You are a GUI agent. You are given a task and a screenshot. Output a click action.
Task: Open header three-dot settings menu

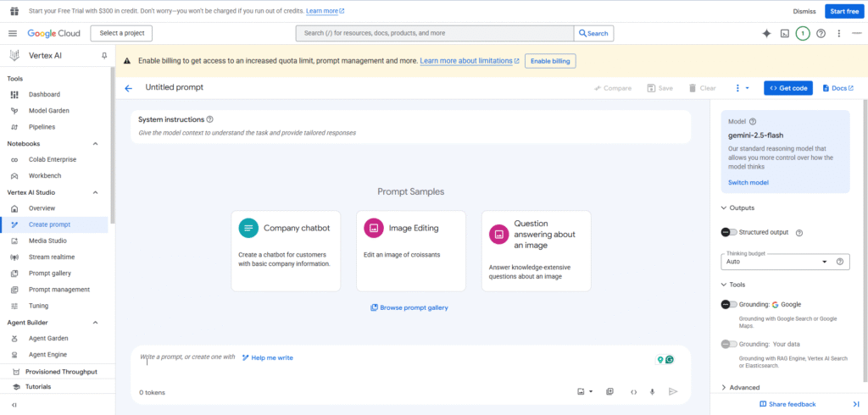(838, 33)
